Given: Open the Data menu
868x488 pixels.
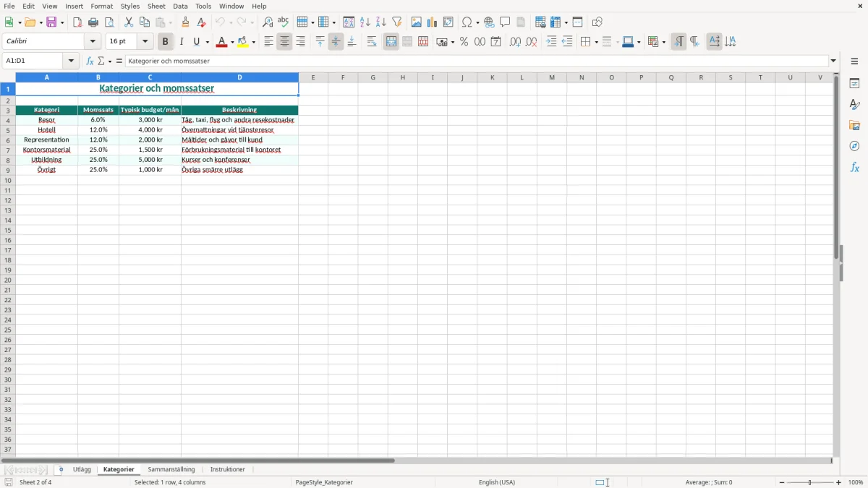Looking at the screenshot, I should tap(180, 6).
